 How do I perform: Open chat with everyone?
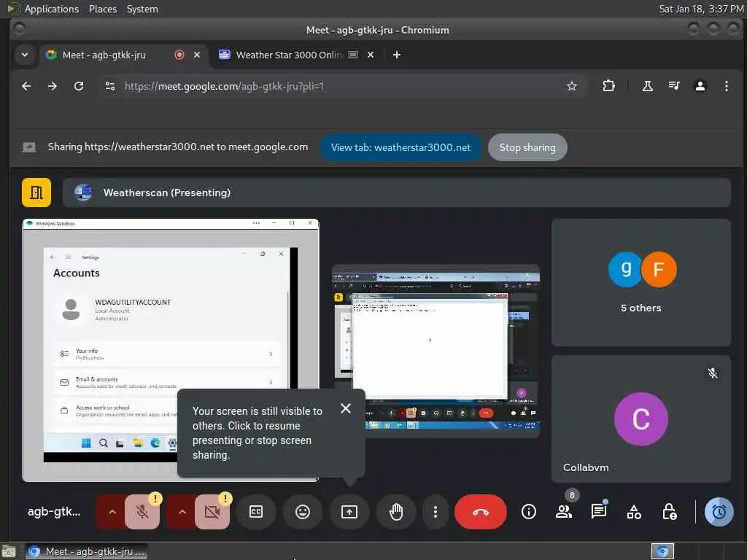599,512
